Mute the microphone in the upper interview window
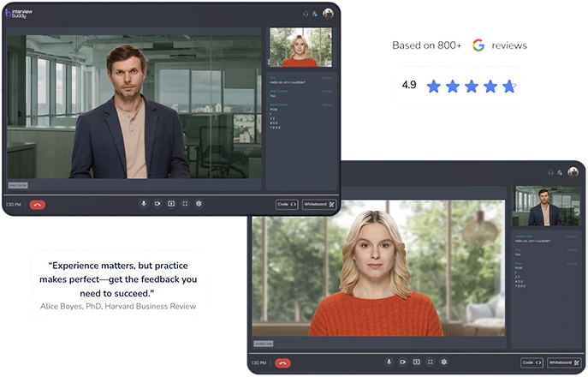The width and height of the screenshot is (588, 377). tap(144, 204)
